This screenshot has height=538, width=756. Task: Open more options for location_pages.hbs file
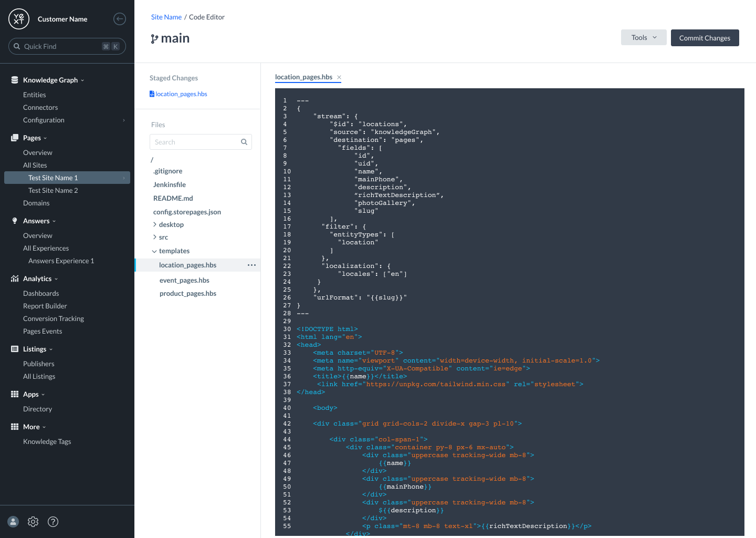click(x=252, y=265)
